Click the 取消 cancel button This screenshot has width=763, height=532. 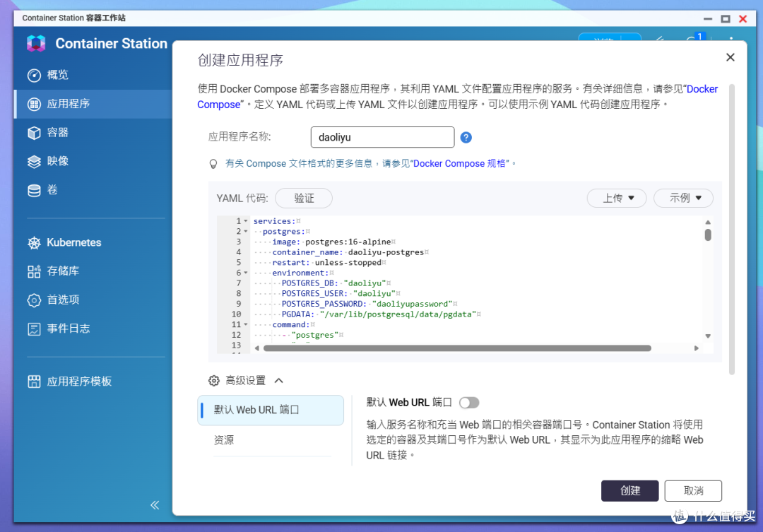[693, 490]
